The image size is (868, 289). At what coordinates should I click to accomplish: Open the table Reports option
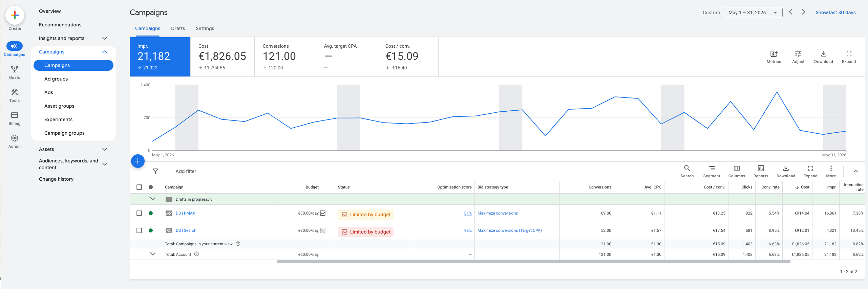[761, 171]
